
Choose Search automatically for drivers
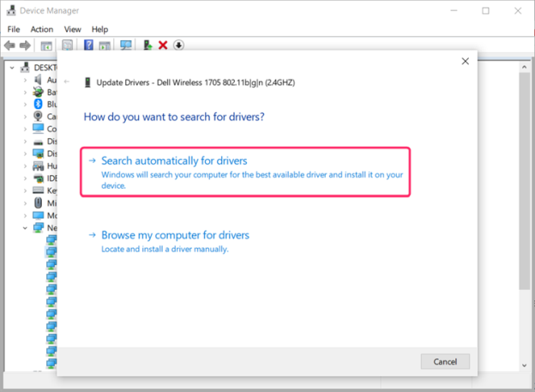click(245, 172)
